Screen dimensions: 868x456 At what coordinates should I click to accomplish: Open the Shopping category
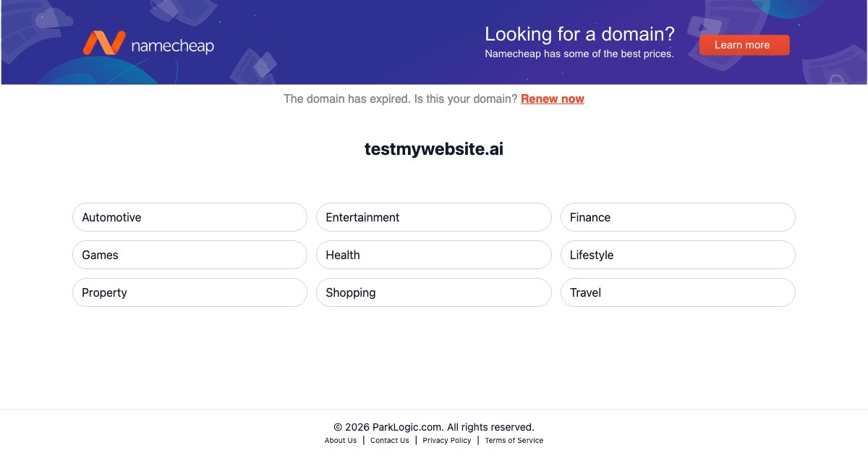434,292
